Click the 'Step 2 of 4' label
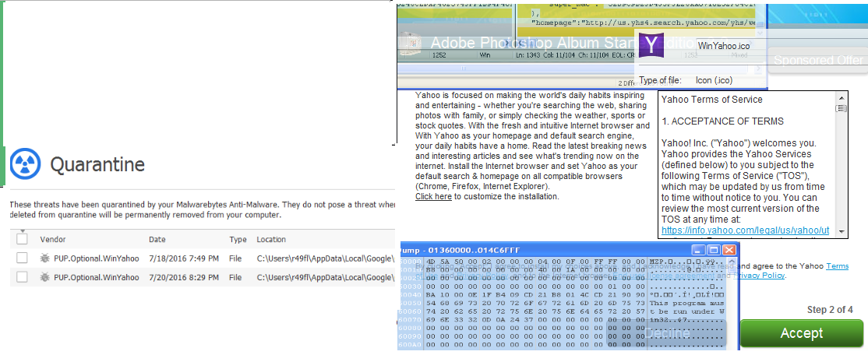Image resolution: width=868 pixels, height=355 pixels. click(x=830, y=310)
